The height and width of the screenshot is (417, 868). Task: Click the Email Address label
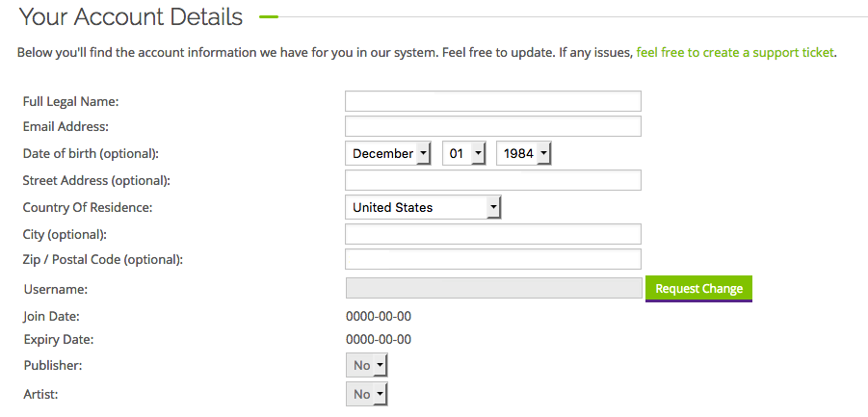(x=66, y=126)
